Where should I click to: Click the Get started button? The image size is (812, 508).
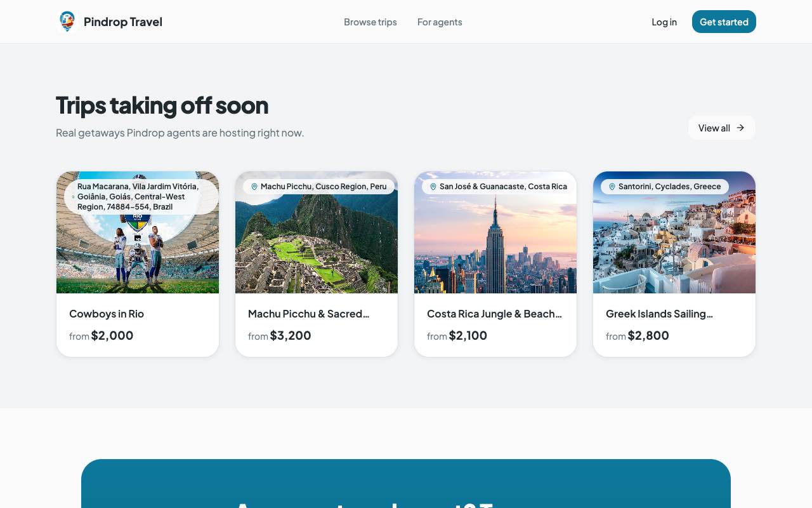(x=724, y=22)
